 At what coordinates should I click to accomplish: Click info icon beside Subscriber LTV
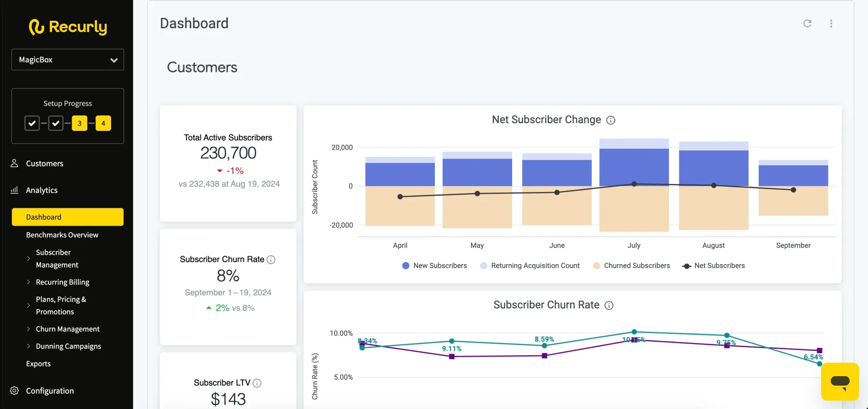257,383
